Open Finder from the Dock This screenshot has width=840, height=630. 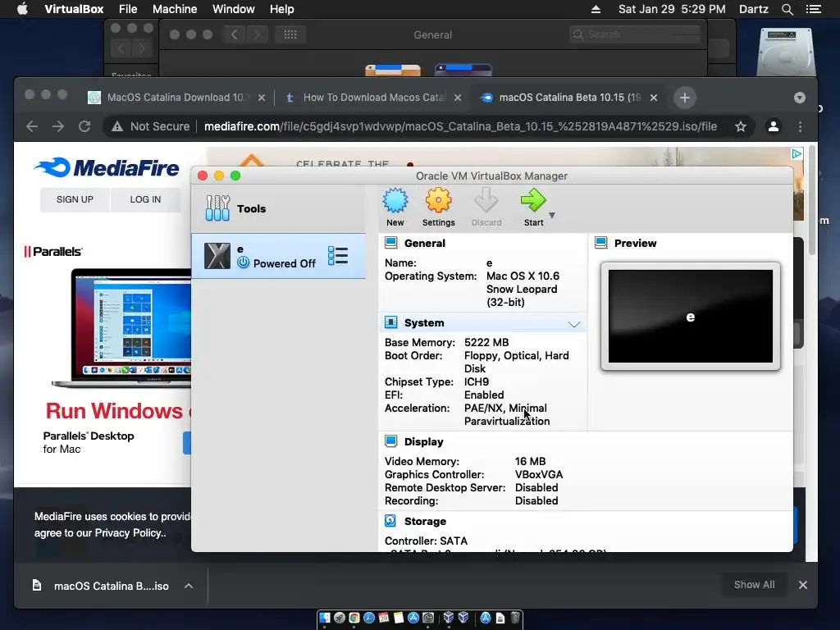pyautogui.click(x=325, y=618)
